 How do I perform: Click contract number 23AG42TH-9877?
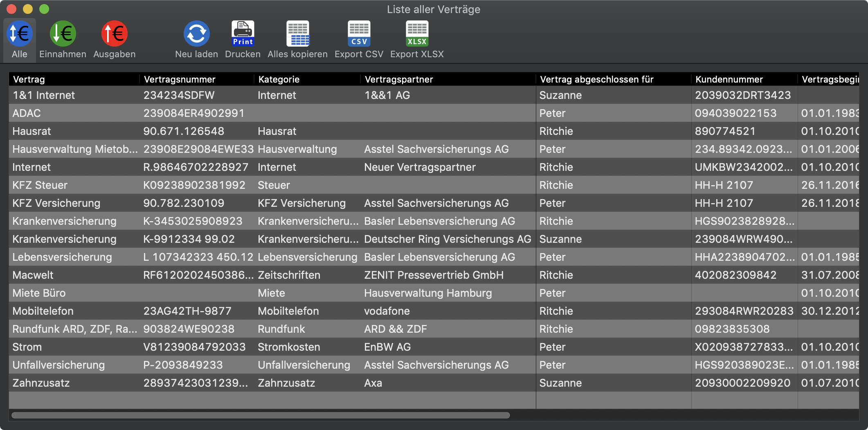[187, 311]
